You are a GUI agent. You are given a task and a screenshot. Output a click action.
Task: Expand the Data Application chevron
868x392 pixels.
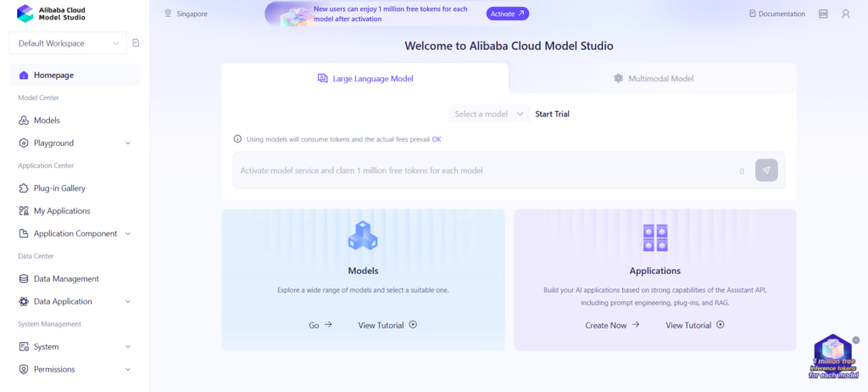click(128, 301)
